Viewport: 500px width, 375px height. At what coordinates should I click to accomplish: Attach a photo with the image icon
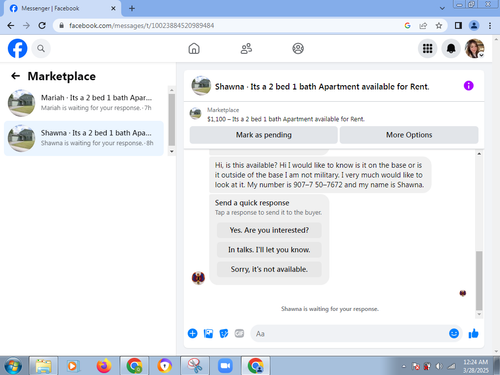point(208,333)
